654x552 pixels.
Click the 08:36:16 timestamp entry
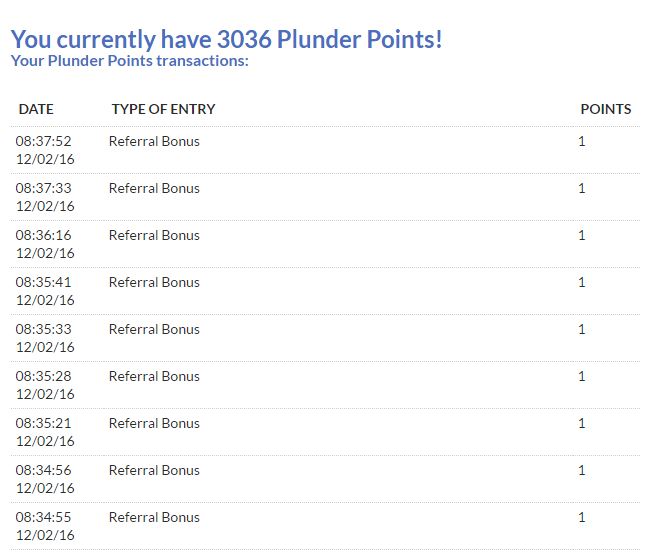point(44,236)
